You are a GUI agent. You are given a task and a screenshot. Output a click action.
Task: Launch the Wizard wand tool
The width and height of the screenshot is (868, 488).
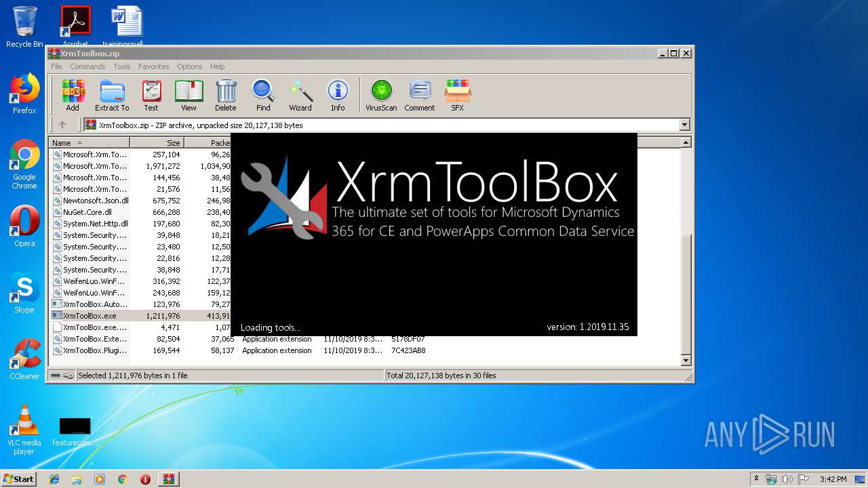[x=300, y=95]
